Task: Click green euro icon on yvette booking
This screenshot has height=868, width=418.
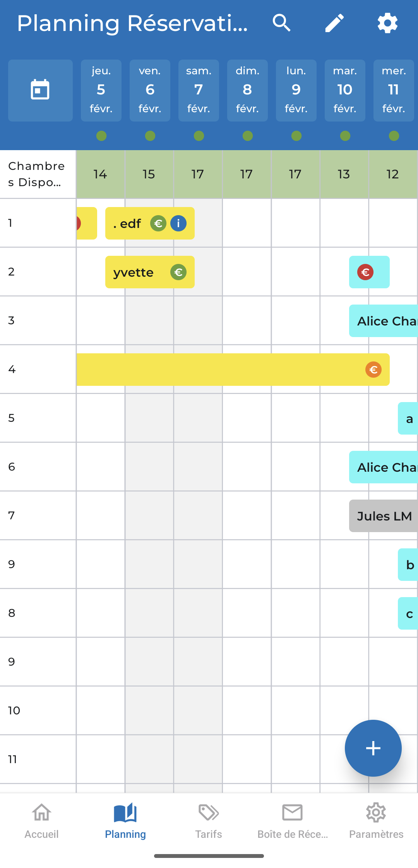Action: tap(178, 272)
